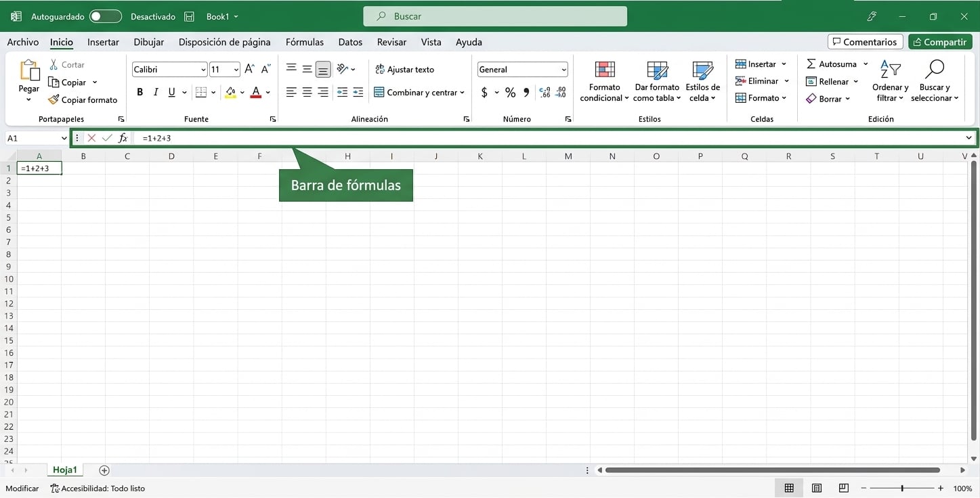The height and width of the screenshot is (498, 980).
Task: Toggle underline formatting
Action: click(171, 93)
